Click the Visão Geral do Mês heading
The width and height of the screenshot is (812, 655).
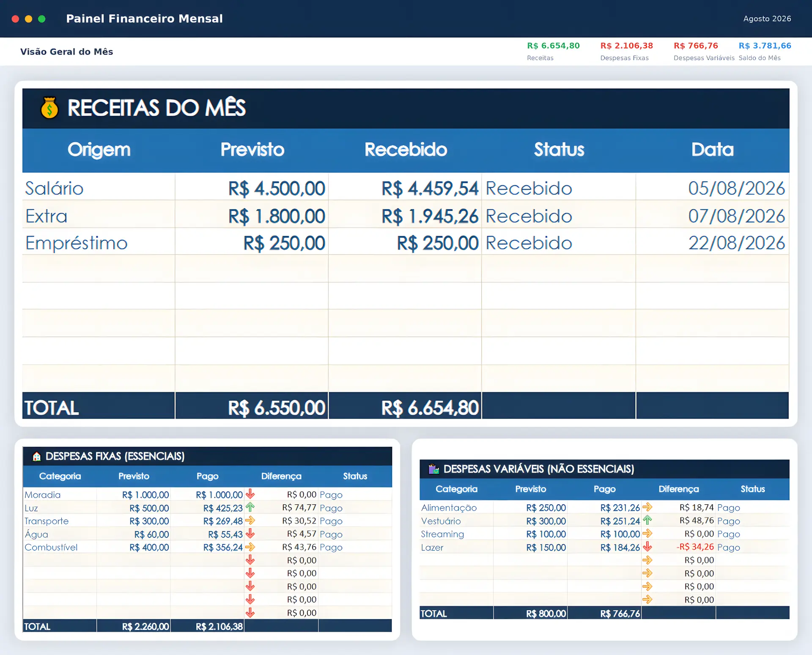pyautogui.click(x=66, y=52)
